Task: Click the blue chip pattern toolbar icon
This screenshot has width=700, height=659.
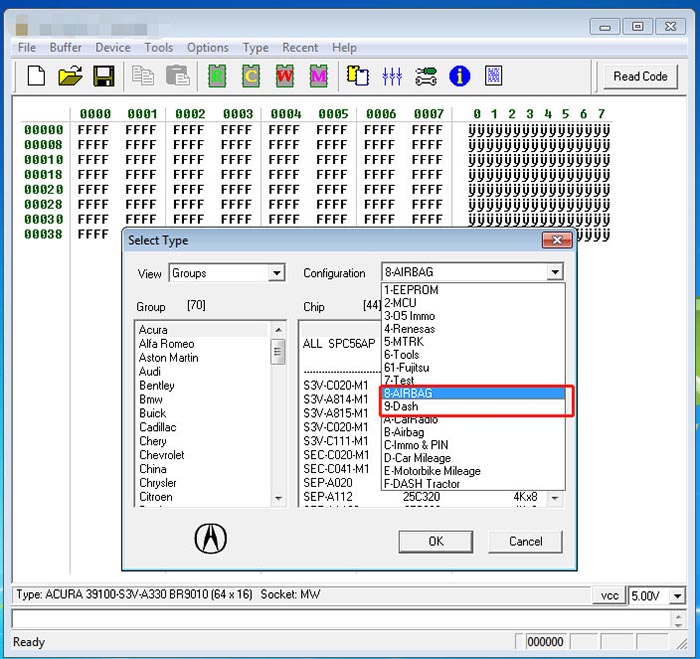Action: point(493,75)
